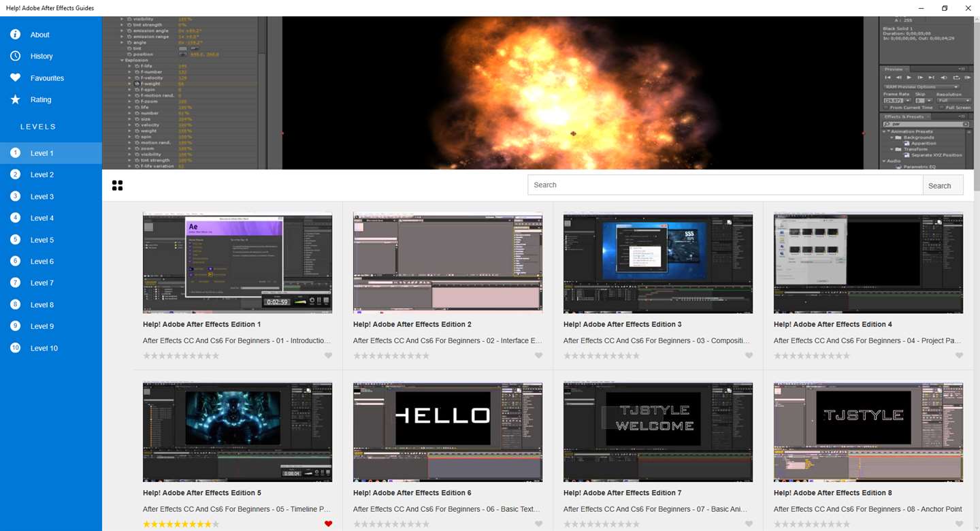Favourite Edition 7 with its heart icon
Image resolution: width=980 pixels, height=531 pixels.
coord(749,524)
